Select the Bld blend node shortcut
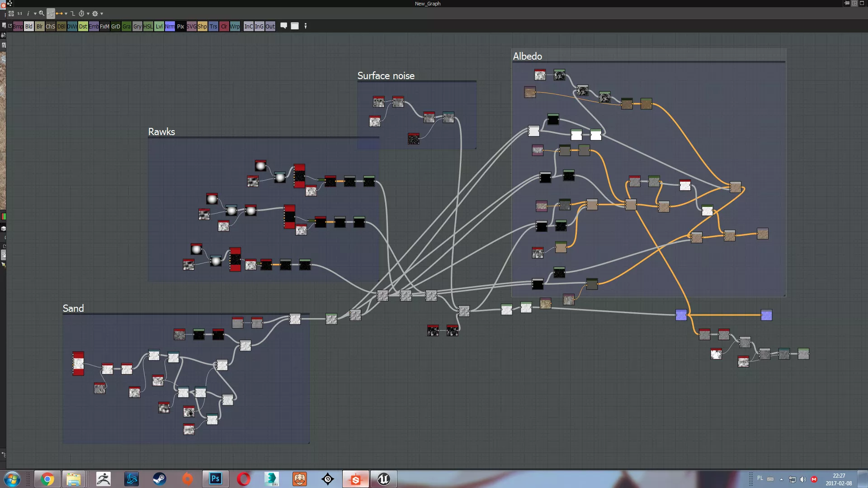 point(28,26)
